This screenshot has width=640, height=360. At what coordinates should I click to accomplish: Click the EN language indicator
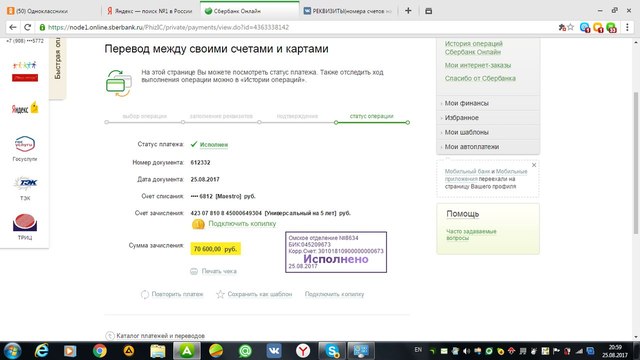pos(418,350)
